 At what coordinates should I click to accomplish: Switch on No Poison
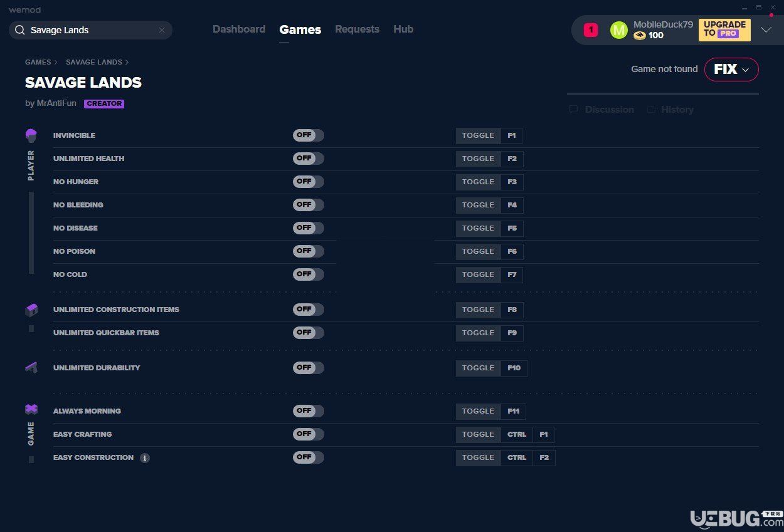coord(308,251)
